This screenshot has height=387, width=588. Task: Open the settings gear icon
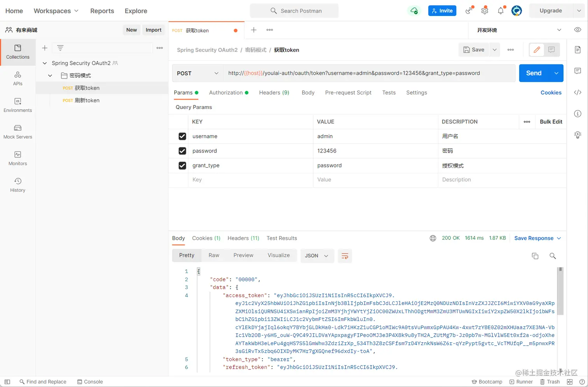coord(485,11)
